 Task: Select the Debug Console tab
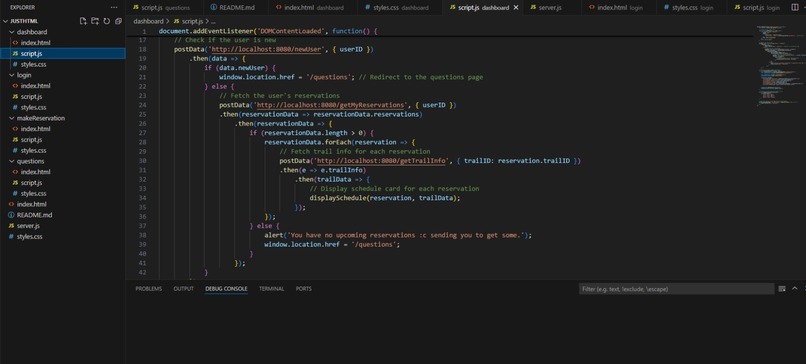(x=226, y=289)
